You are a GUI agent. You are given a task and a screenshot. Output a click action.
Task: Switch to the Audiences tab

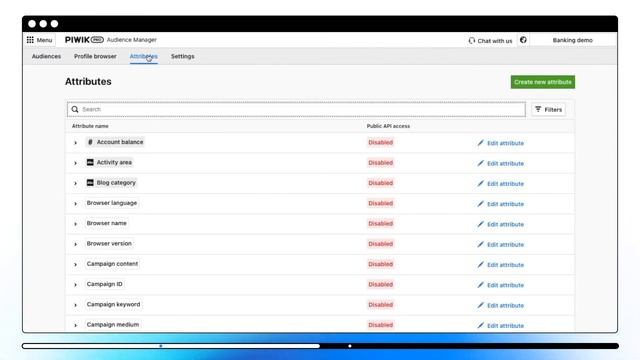47,56
